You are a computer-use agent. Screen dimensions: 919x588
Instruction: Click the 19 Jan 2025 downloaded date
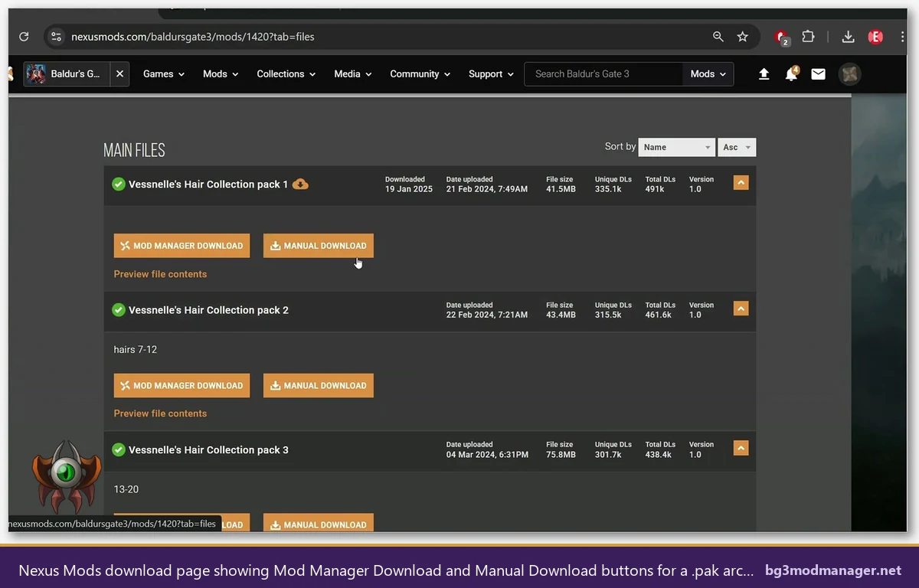(409, 189)
